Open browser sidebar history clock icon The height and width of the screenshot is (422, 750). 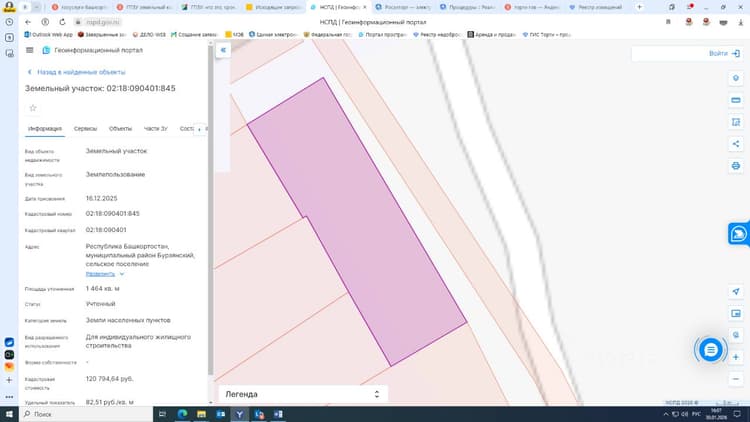(9, 22)
